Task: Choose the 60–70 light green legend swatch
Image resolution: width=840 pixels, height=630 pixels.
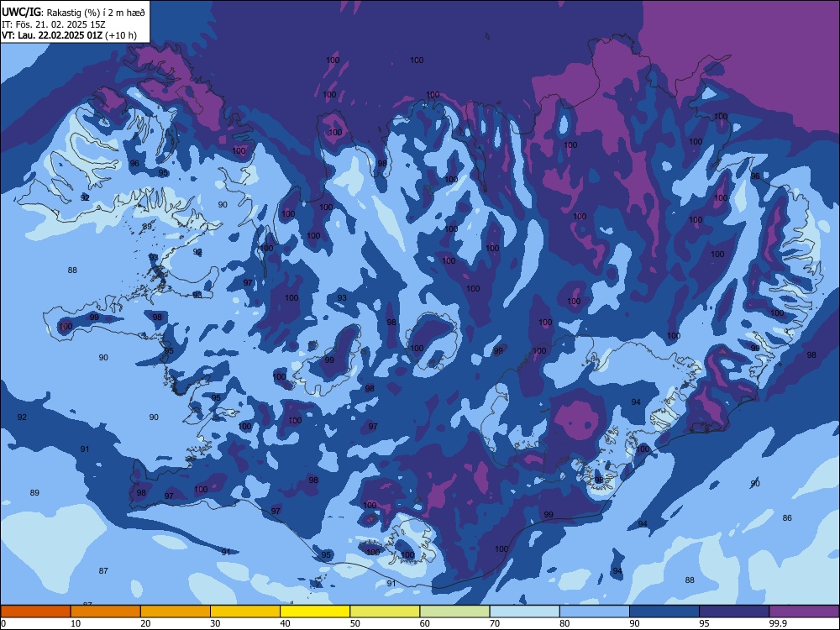Action: pos(454,612)
